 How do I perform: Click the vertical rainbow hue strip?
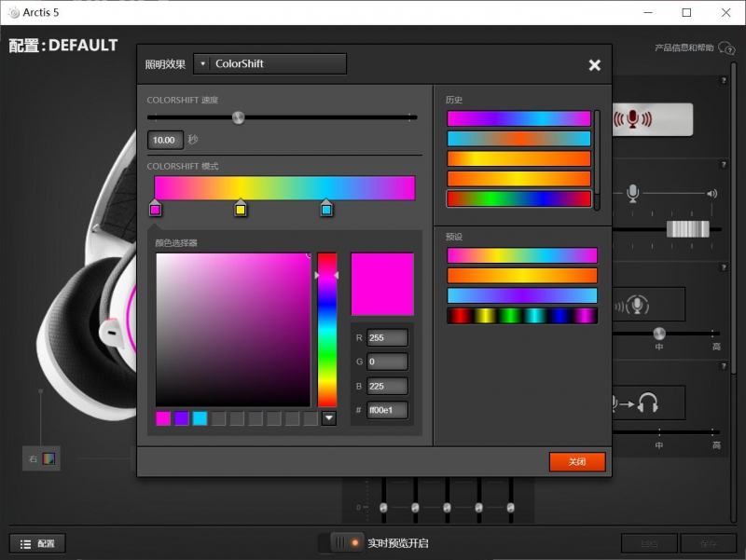pyautogui.click(x=327, y=330)
